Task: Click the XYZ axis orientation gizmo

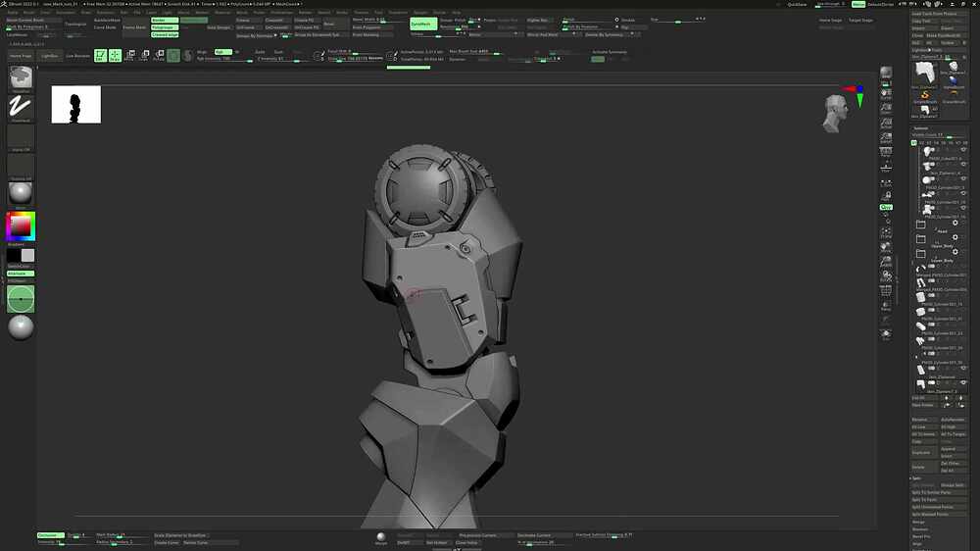Action: point(857,94)
